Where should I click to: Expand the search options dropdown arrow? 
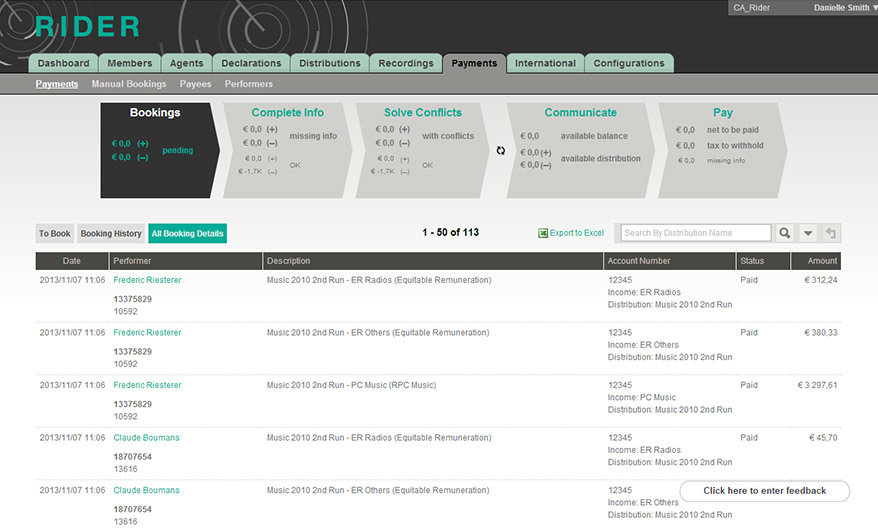click(x=808, y=233)
